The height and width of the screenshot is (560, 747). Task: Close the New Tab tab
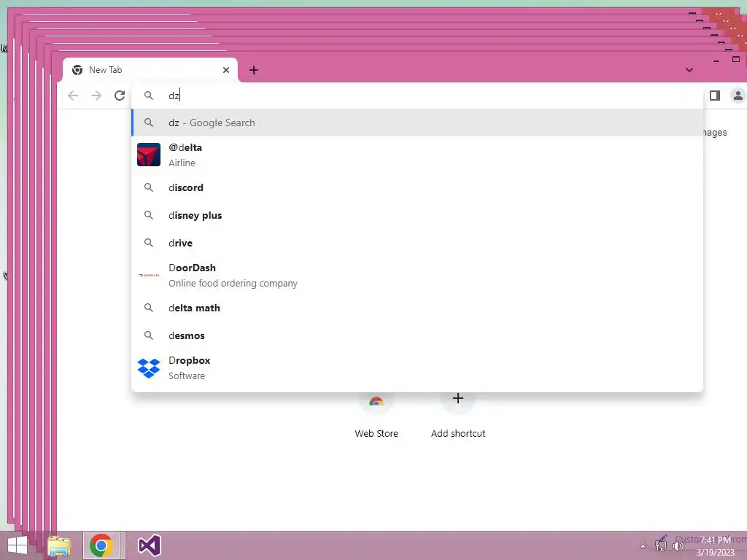pos(226,70)
